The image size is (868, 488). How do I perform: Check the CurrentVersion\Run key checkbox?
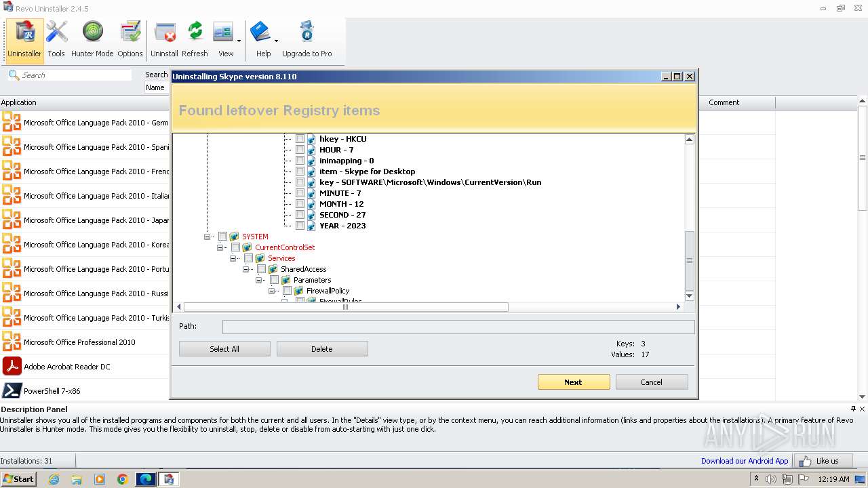click(300, 182)
